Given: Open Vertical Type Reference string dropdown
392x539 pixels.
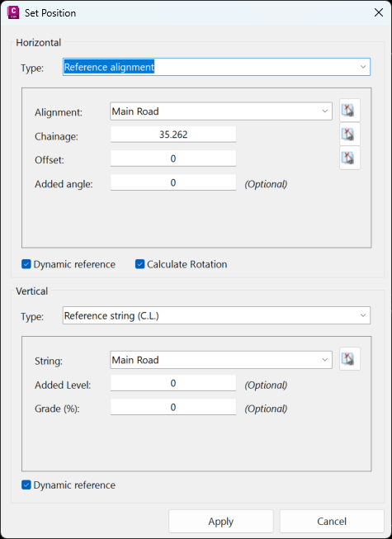Looking at the screenshot, I should [216, 315].
